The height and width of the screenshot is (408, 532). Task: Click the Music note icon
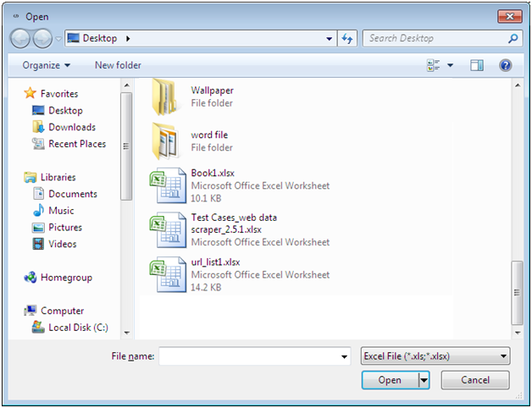tap(38, 210)
